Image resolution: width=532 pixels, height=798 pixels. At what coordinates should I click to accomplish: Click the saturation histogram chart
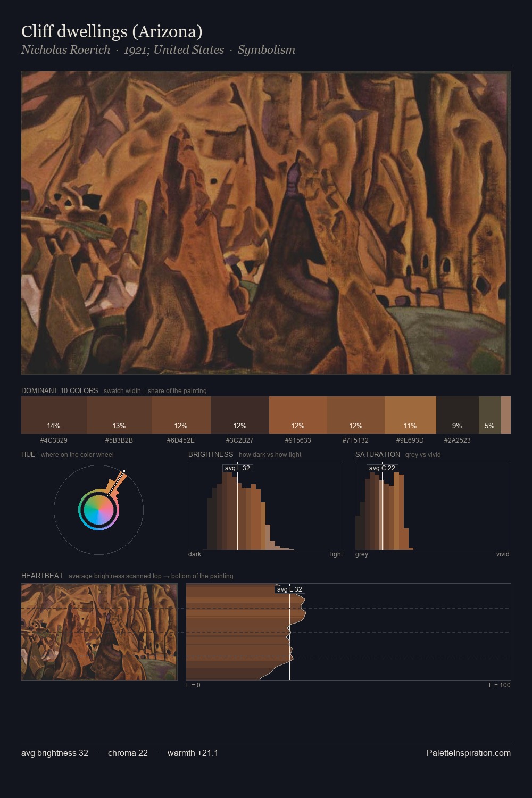click(433, 506)
